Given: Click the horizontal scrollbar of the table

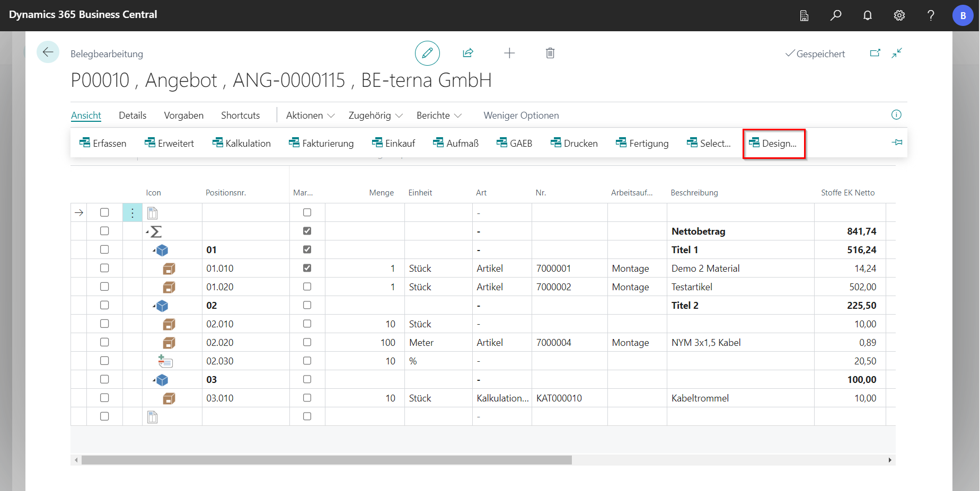Looking at the screenshot, I should pos(326,460).
